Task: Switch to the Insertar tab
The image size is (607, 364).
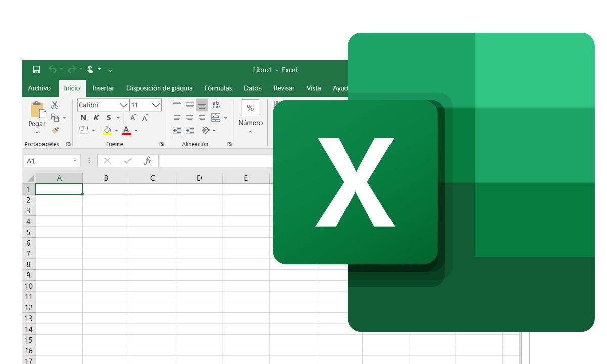Action: click(x=103, y=88)
